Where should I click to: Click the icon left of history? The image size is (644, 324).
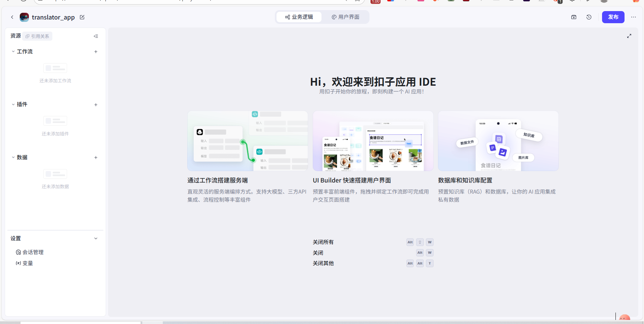(574, 17)
